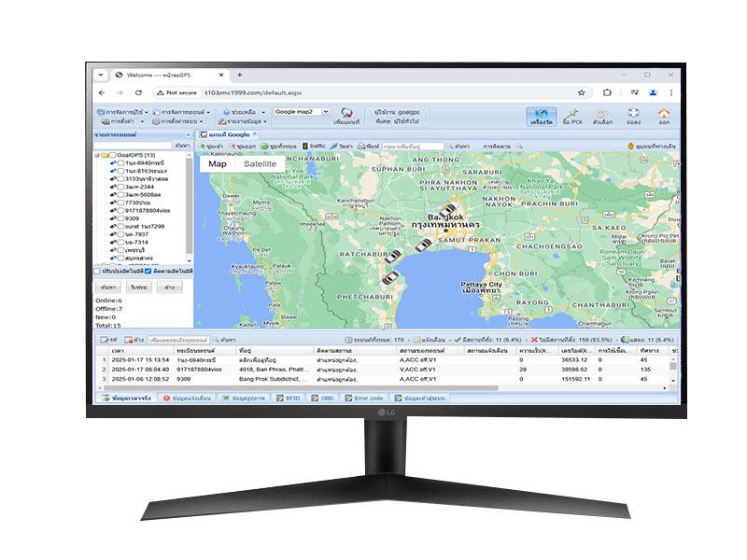Open the vehicle management dropdown menu

(x=181, y=112)
